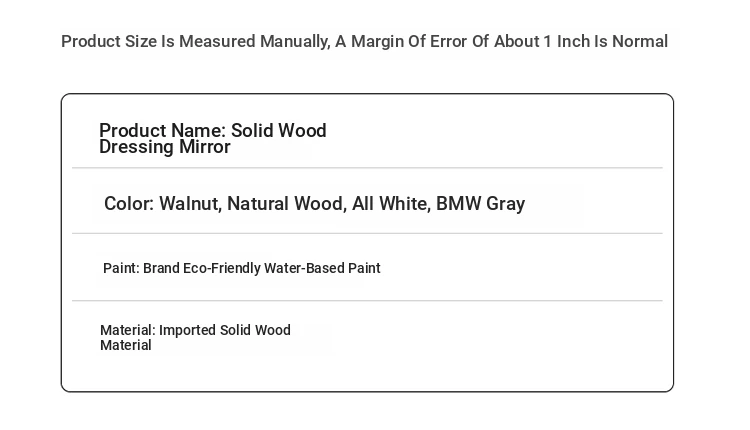Click the "1 Inch" text in the notice

[566, 42]
